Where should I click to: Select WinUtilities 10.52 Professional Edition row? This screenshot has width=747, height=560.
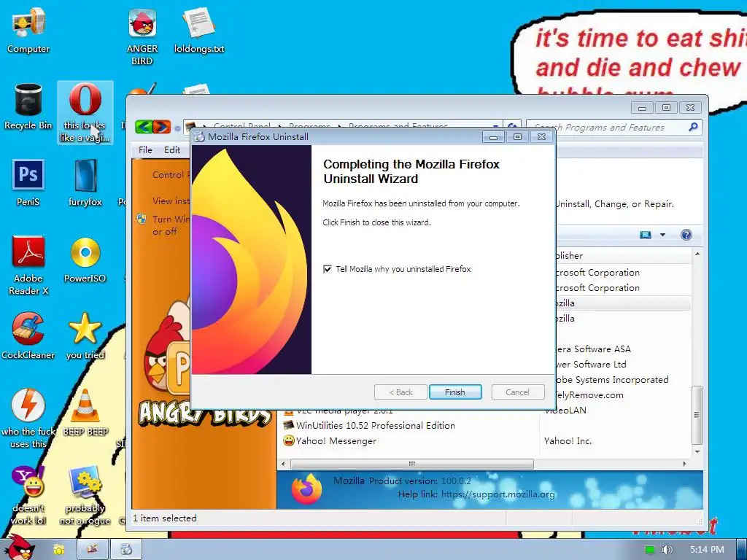point(486,426)
